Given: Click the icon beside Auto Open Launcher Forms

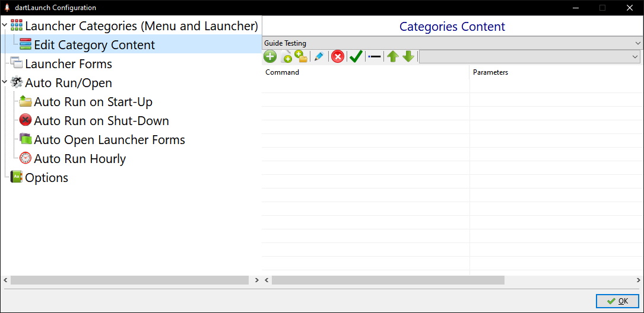Looking at the screenshot, I should [x=26, y=139].
